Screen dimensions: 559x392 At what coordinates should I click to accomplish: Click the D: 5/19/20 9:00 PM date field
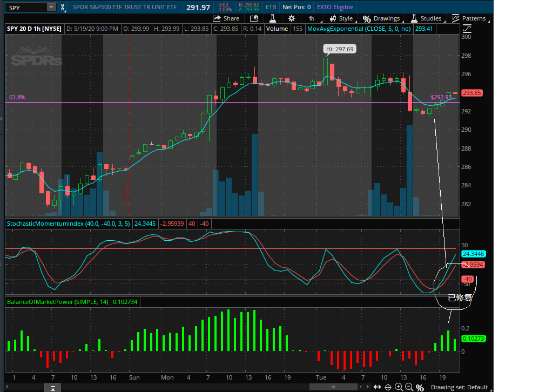pos(92,29)
